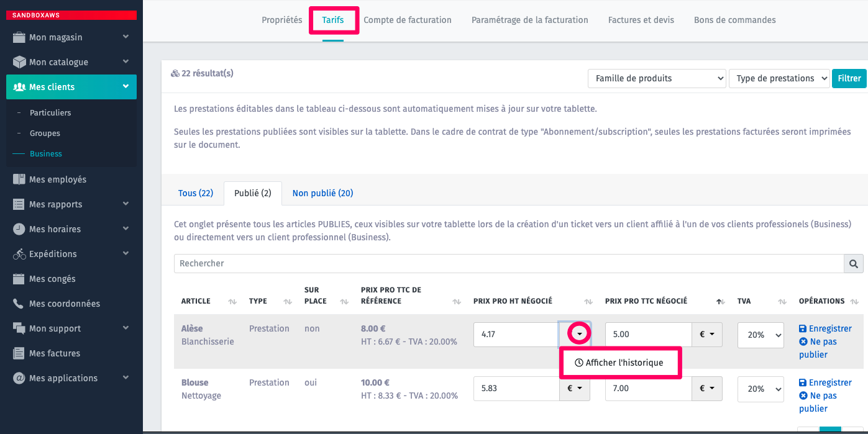Switch to the Propriétés tab
The height and width of the screenshot is (434, 868).
(x=282, y=20)
